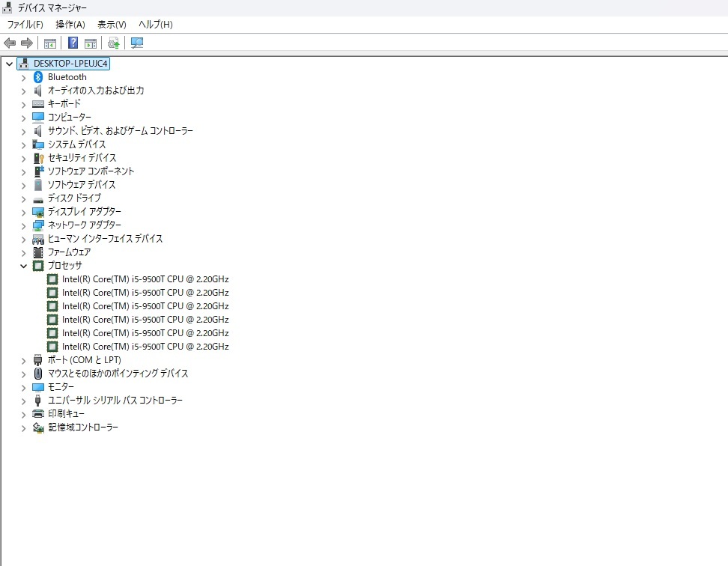Screen dimensions: 728x566
Task: Select the ソフトウェア デバイス label
Action: pos(82,185)
